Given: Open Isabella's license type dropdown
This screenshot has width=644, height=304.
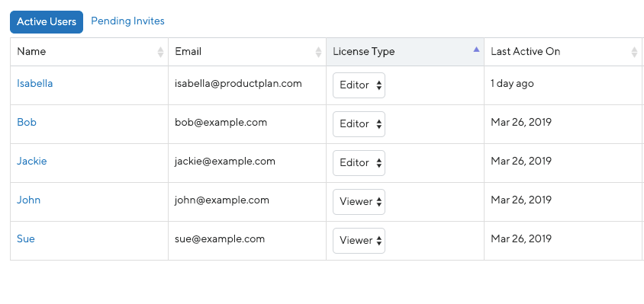Looking at the screenshot, I should coord(359,85).
